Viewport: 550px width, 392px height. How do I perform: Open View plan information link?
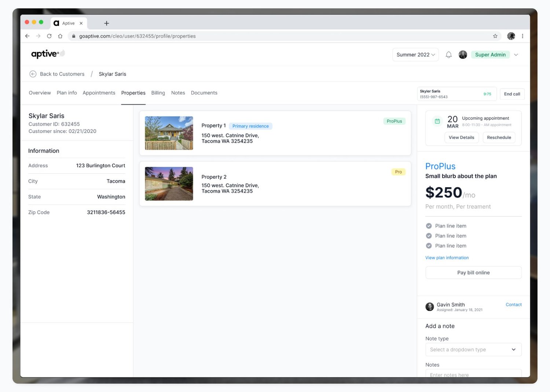447,258
